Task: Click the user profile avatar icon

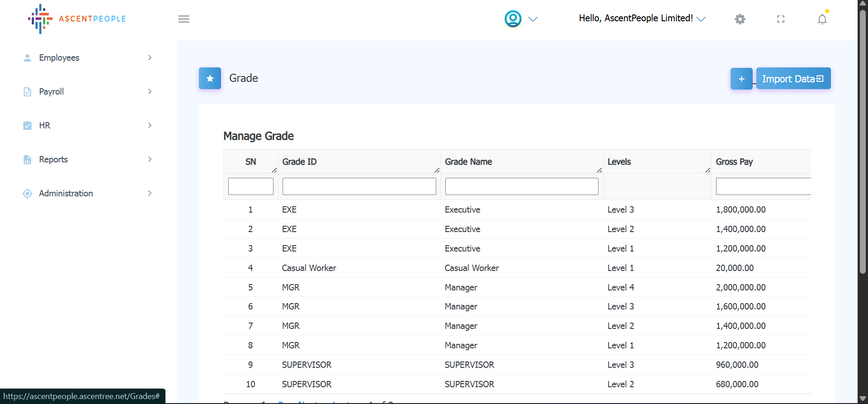Action: pos(513,19)
